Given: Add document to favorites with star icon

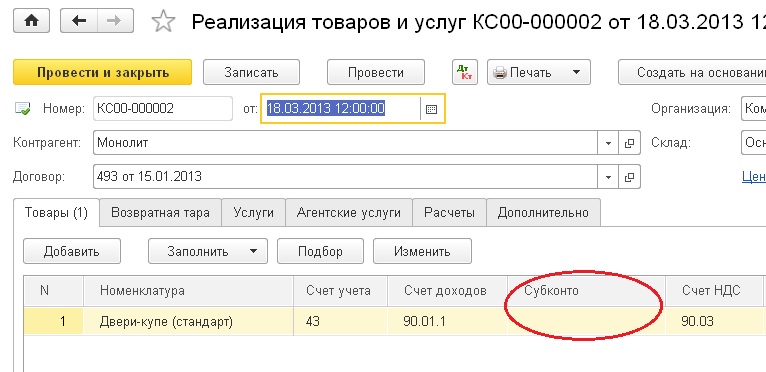Looking at the screenshot, I should tap(163, 22).
